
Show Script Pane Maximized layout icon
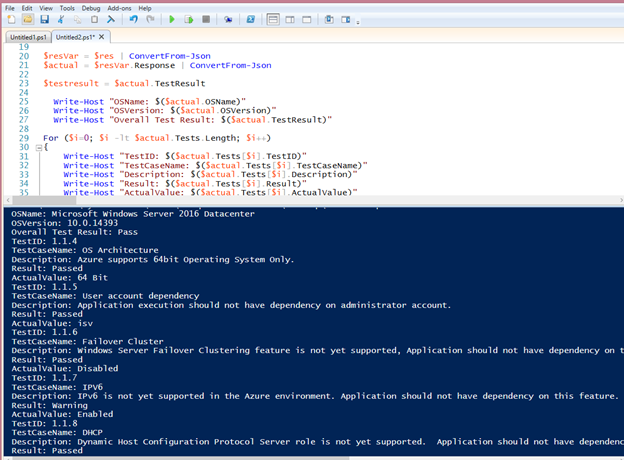coord(306,19)
